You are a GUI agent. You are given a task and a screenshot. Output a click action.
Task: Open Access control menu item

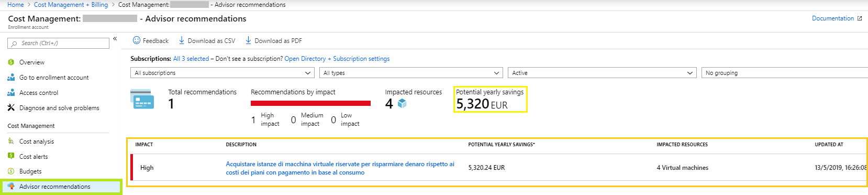pos(39,93)
